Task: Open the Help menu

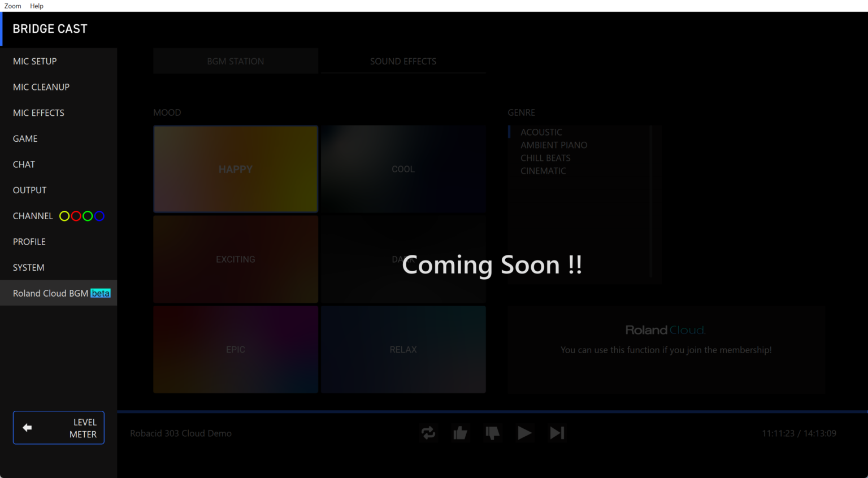Action: (x=37, y=6)
